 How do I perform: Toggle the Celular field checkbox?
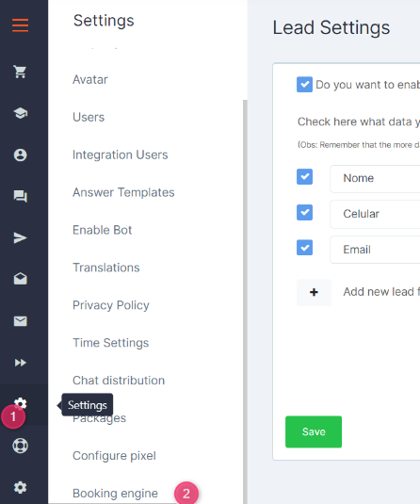point(304,212)
